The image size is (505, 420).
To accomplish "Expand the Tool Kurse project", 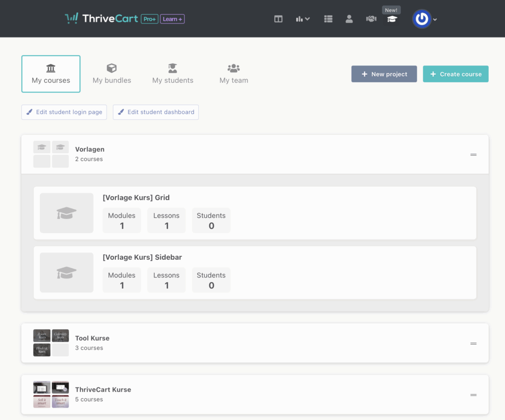I will [255, 343].
